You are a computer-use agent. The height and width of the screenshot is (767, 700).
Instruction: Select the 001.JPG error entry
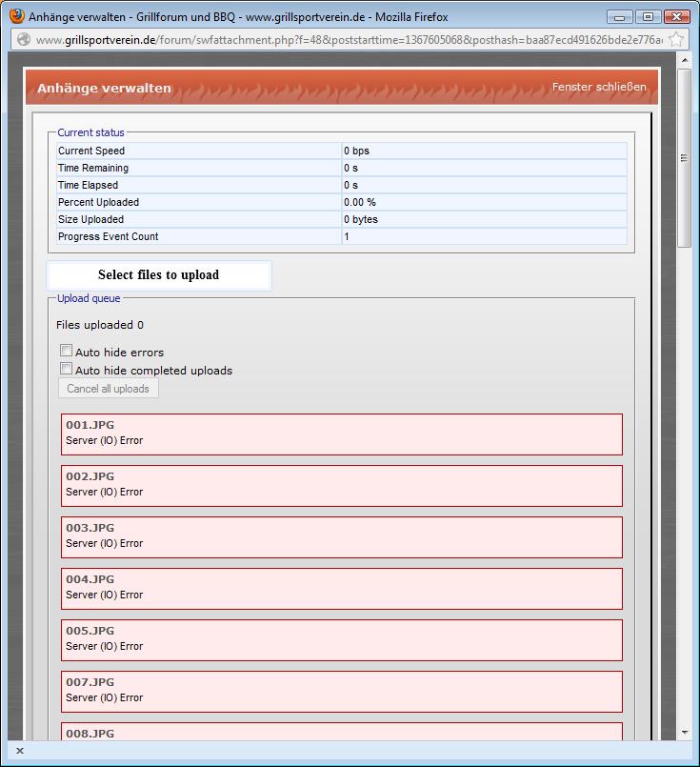click(342, 434)
